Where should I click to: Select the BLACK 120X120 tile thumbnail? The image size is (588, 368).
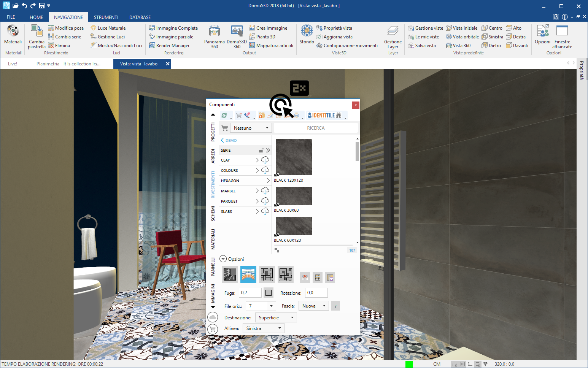[294, 157]
